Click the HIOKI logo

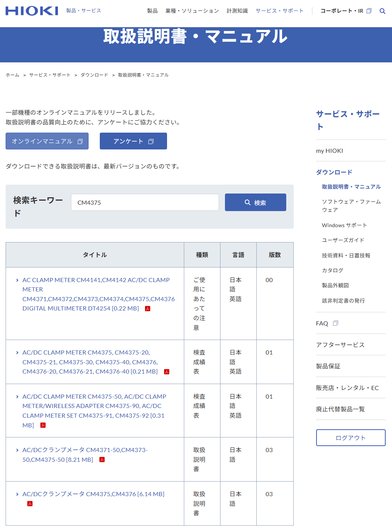[31, 10]
